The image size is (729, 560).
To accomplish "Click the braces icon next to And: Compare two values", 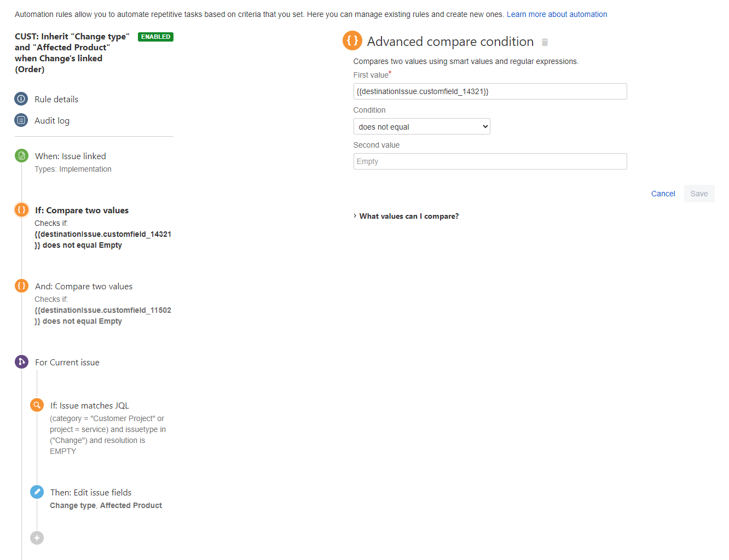I will 21,285.
